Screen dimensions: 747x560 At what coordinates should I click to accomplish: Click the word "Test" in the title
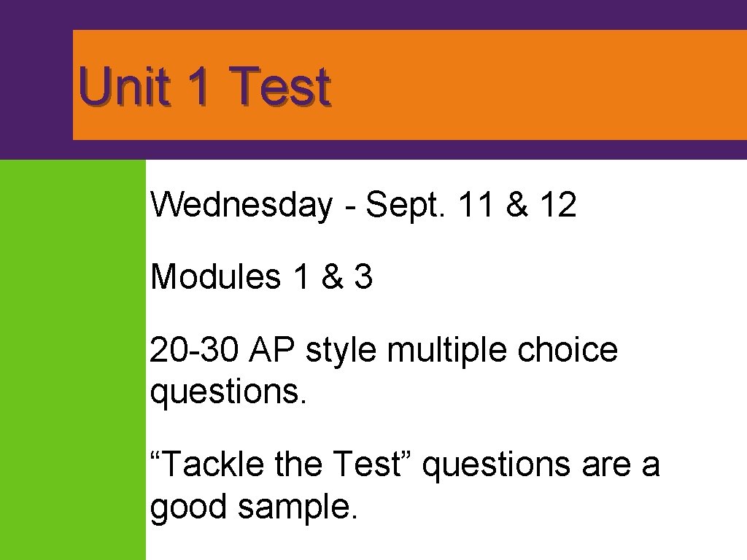click(x=279, y=86)
